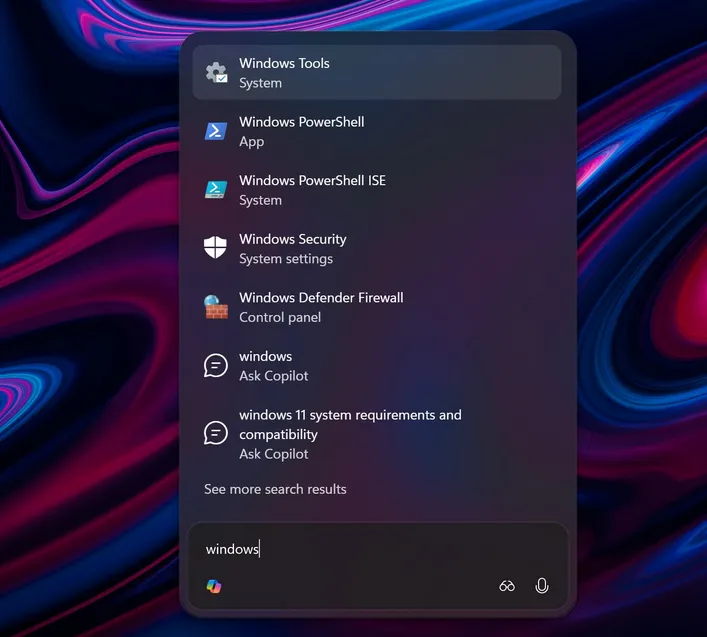This screenshot has height=637, width=707.
Task: Click See more search results
Action: (275, 489)
